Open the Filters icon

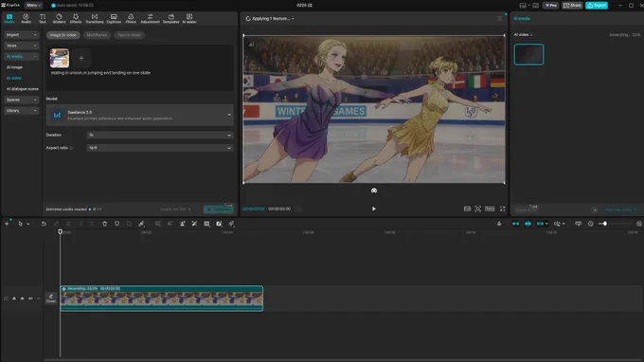(131, 19)
